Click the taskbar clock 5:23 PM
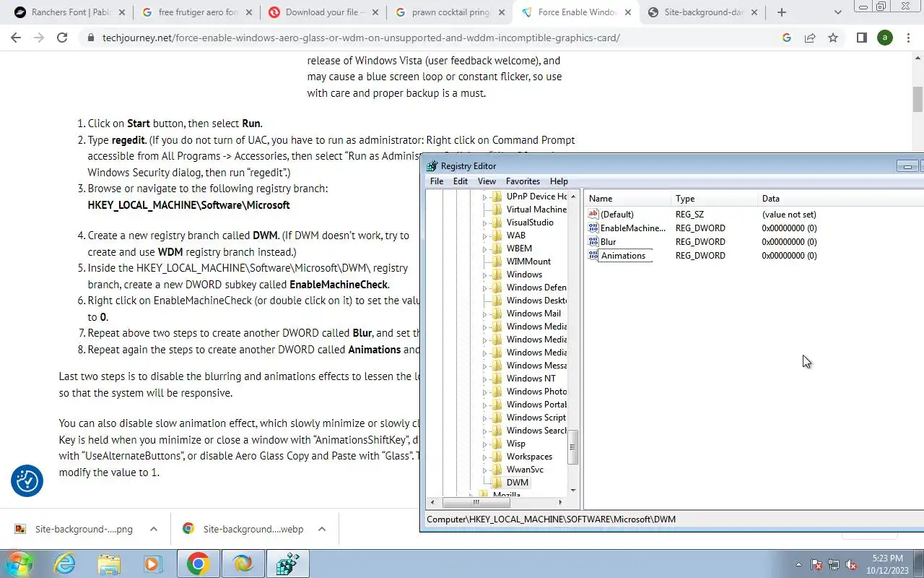The height and width of the screenshot is (578, 924). 887,558
